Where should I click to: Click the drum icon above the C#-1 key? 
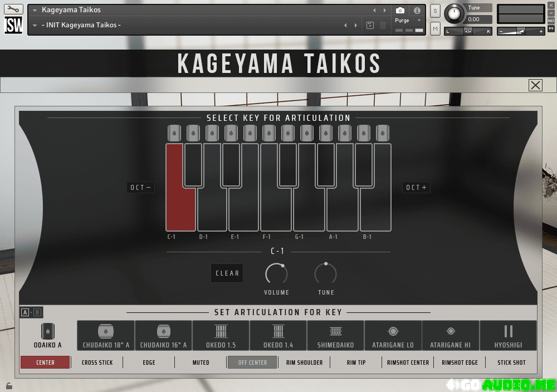point(193,133)
